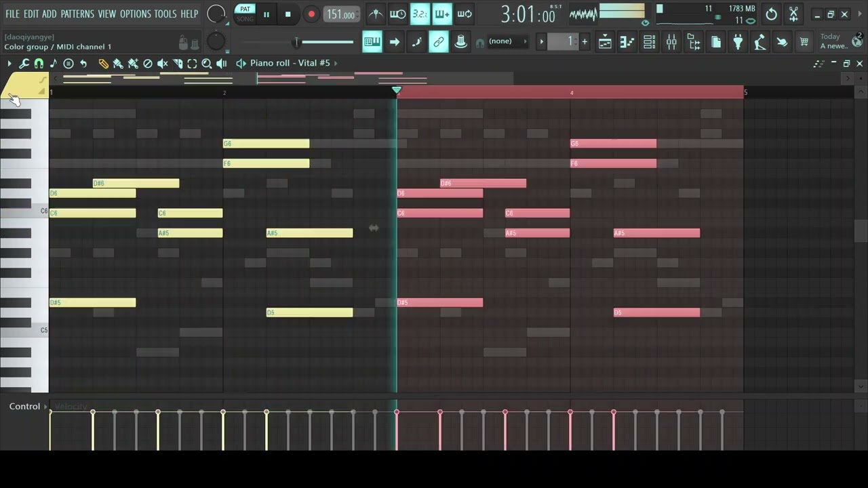
Task: Open the shopping cart content library icon
Action: coord(804,42)
